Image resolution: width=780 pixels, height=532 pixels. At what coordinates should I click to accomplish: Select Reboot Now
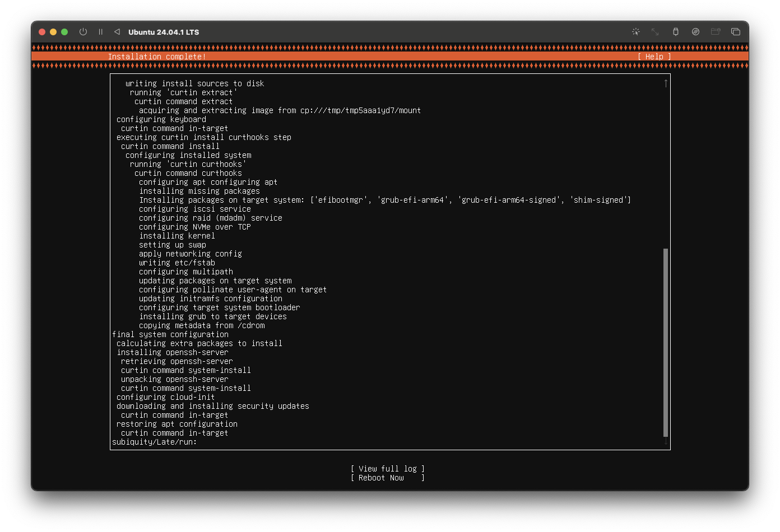(388, 478)
